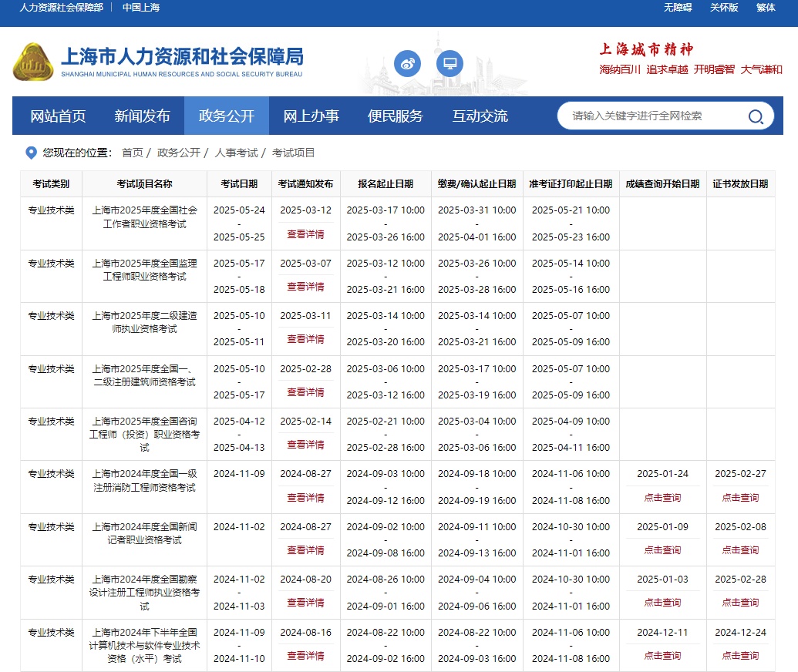798x672 pixels.
Task: Select the 2024下半年 计算机技术与软件 exam name
Action: pyautogui.click(x=144, y=646)
